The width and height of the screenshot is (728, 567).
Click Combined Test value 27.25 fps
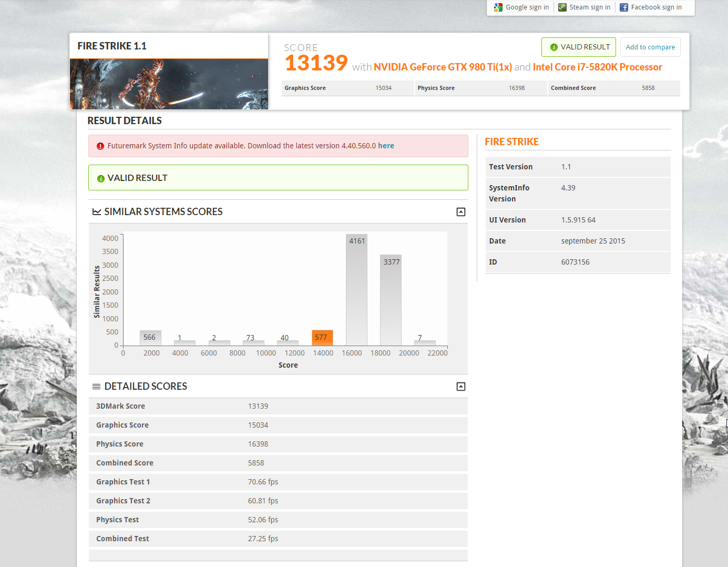pyautogui.click(x=263, y=539)
